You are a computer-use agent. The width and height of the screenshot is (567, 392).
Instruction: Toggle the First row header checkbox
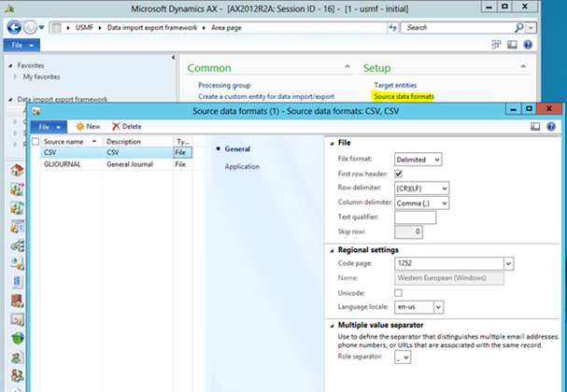click(400, 174)
